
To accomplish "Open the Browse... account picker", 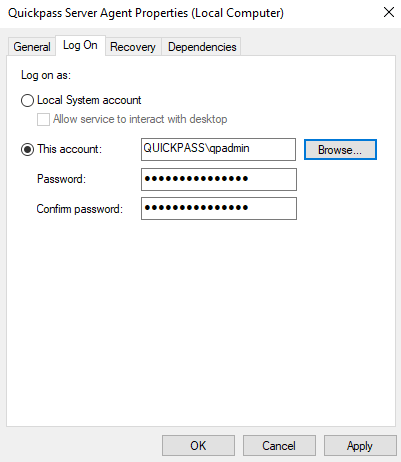I will coord(340,150).
